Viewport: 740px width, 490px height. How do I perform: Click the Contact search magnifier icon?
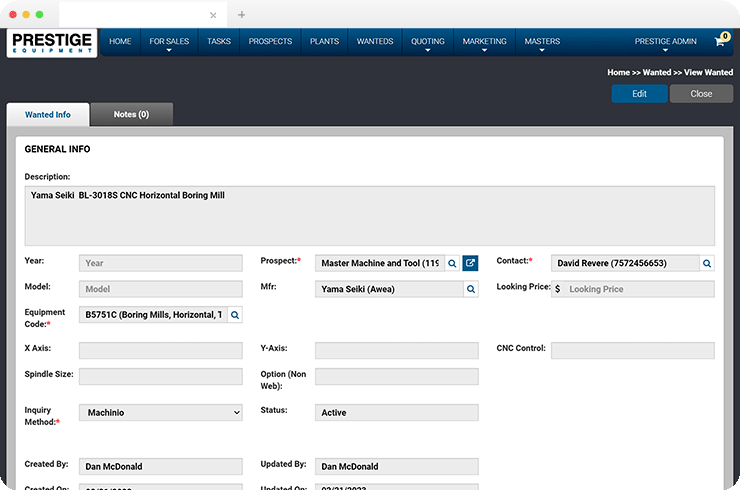click(x=707, y=263)
